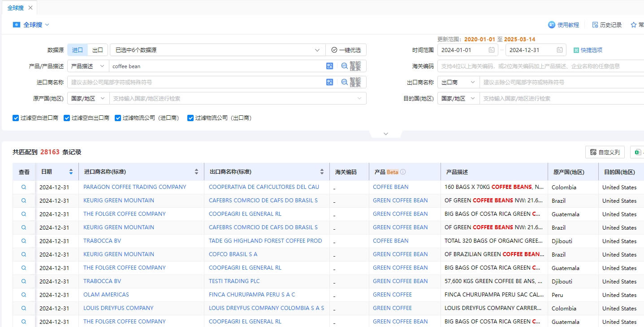View details of LOUIS DREYFUS COMPANY row

coord(24,308)
